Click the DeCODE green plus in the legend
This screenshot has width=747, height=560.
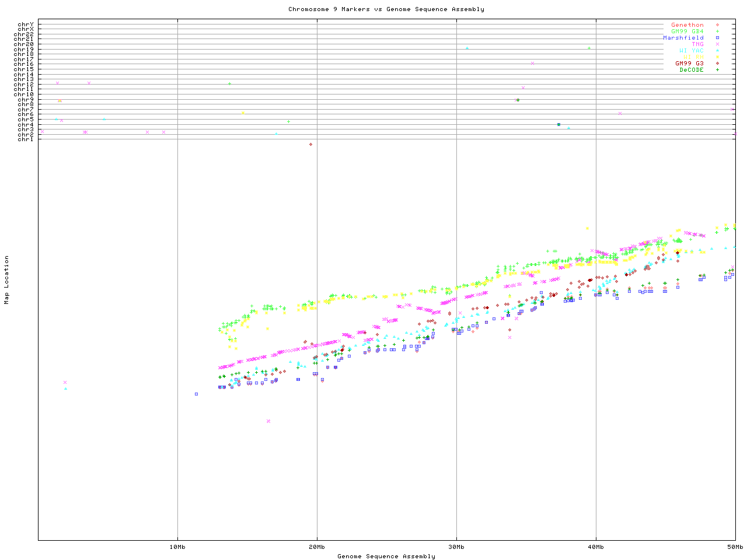717,70
